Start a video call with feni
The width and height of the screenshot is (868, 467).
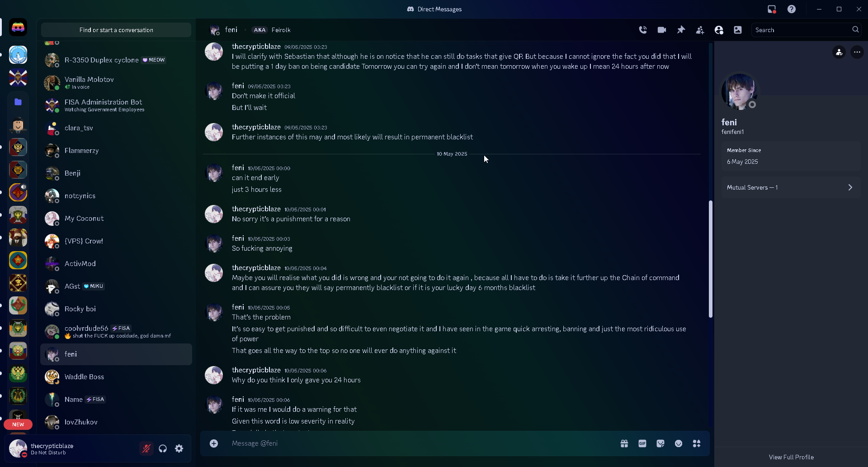click(662, 30)
